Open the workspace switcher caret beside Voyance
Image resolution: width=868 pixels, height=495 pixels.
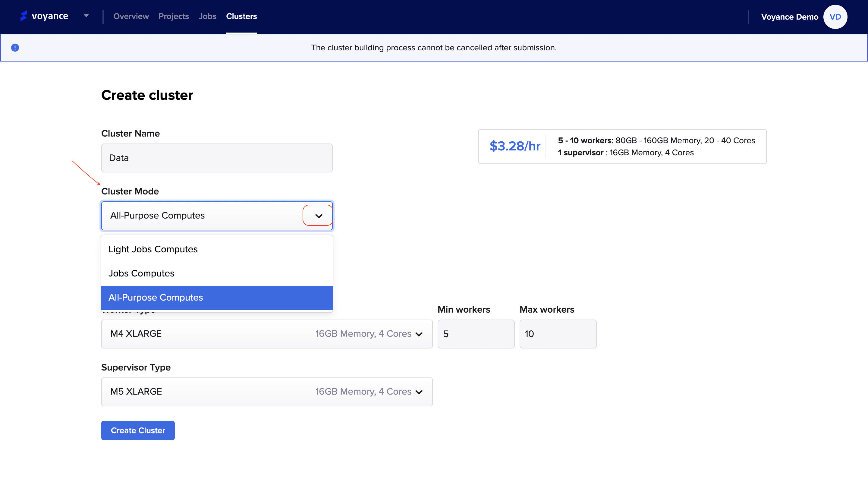point(86,16)
